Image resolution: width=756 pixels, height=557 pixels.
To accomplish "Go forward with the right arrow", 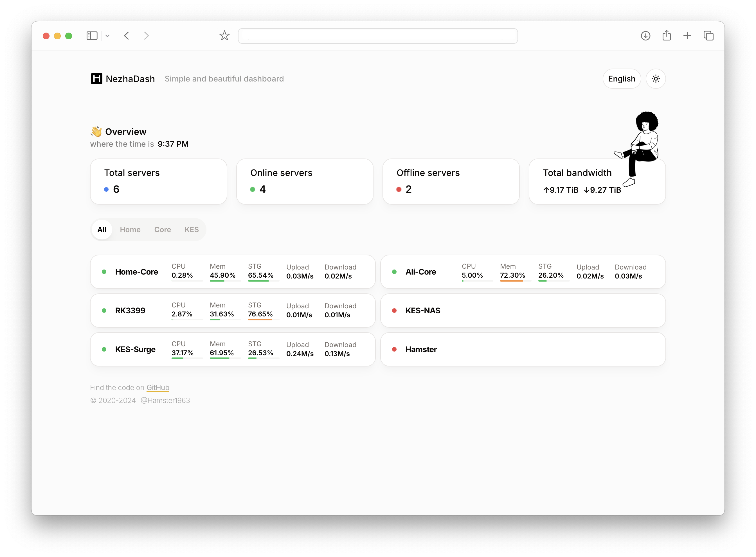I will click(146, 36).
